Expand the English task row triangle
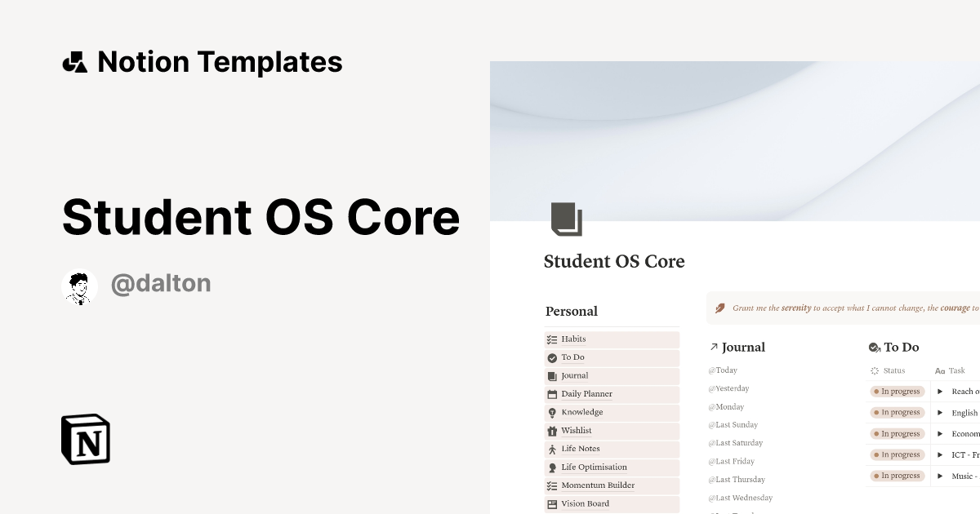Viewport: 980px width, 514px height. click(941, 412)
